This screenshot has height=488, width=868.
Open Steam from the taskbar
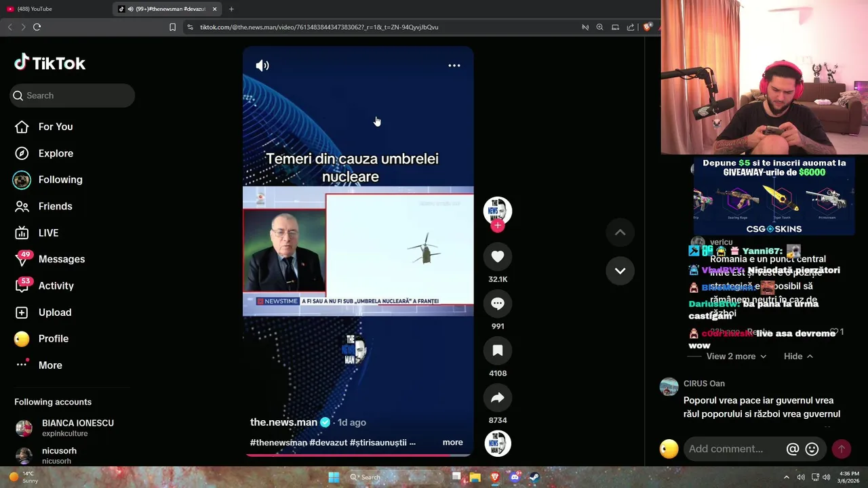click(534, 477)
